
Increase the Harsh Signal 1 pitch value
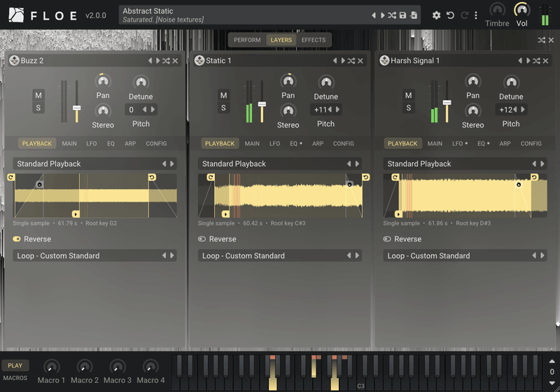pos(523,110)
